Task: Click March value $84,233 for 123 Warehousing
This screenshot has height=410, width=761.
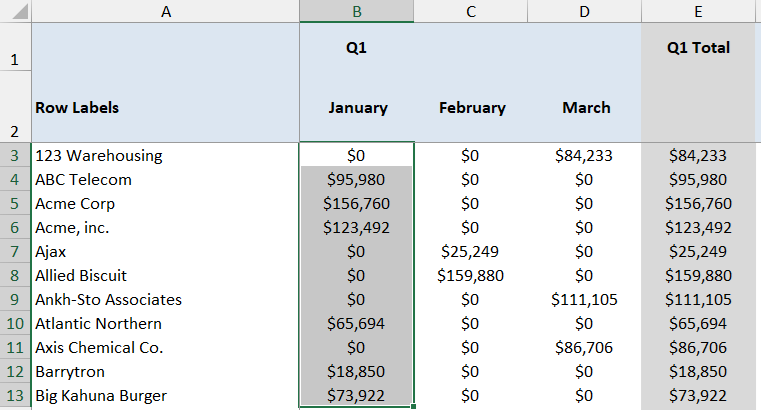Action: coord(584,155)
